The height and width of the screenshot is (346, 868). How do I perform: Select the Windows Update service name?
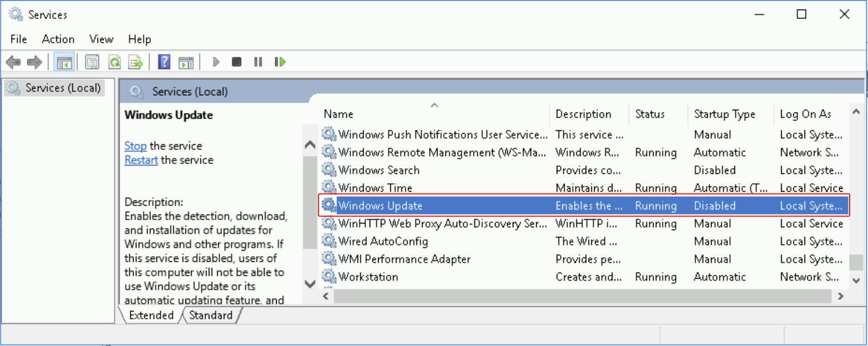coord(380,206)
